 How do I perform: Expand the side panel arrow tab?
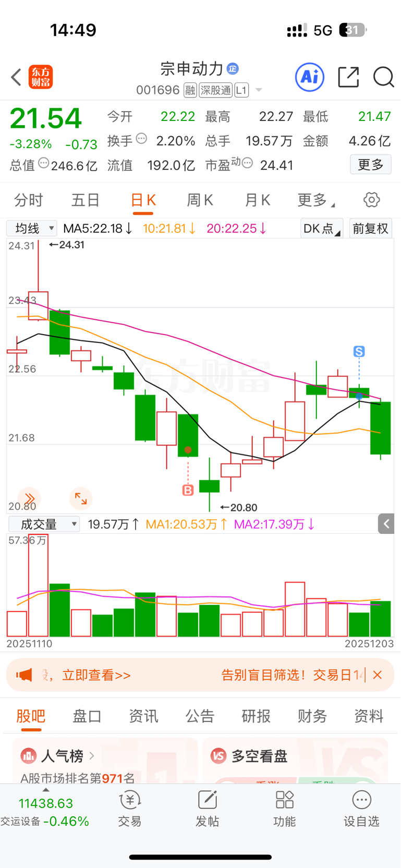[x=386, y=524]
